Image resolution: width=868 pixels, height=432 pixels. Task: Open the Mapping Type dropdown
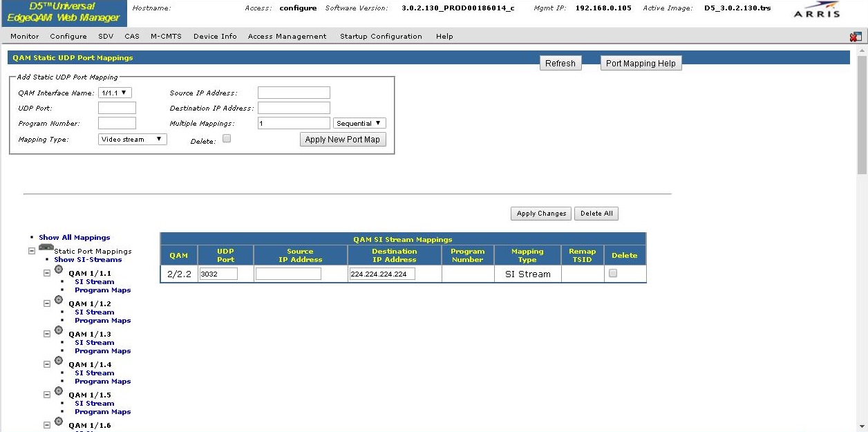tap(132, 139)
